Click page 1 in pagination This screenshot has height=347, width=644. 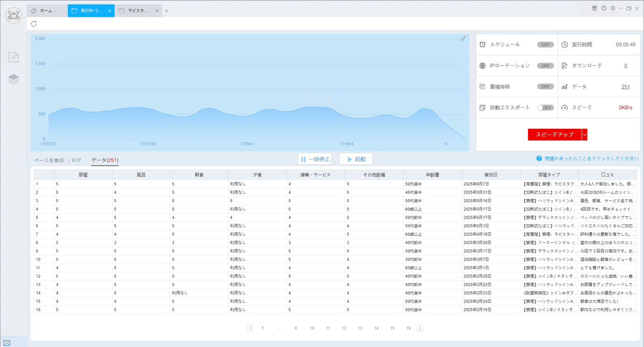262,328
